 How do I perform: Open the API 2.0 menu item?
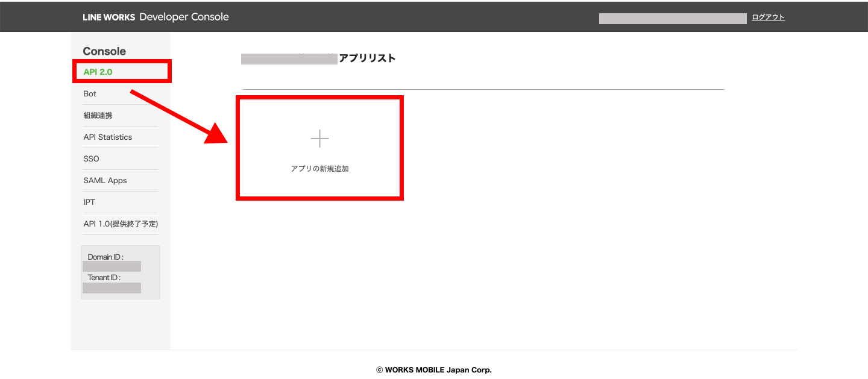coord(98,72)
